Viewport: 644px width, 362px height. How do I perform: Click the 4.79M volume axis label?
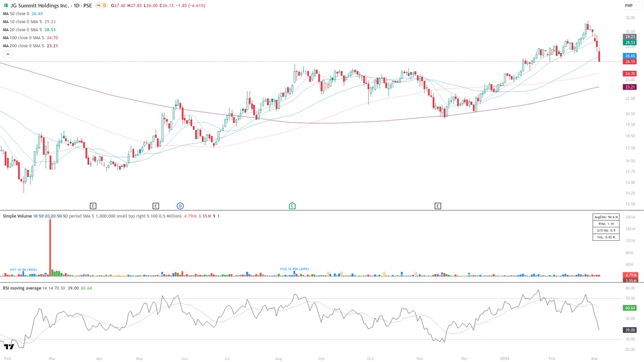coord(630,275)
